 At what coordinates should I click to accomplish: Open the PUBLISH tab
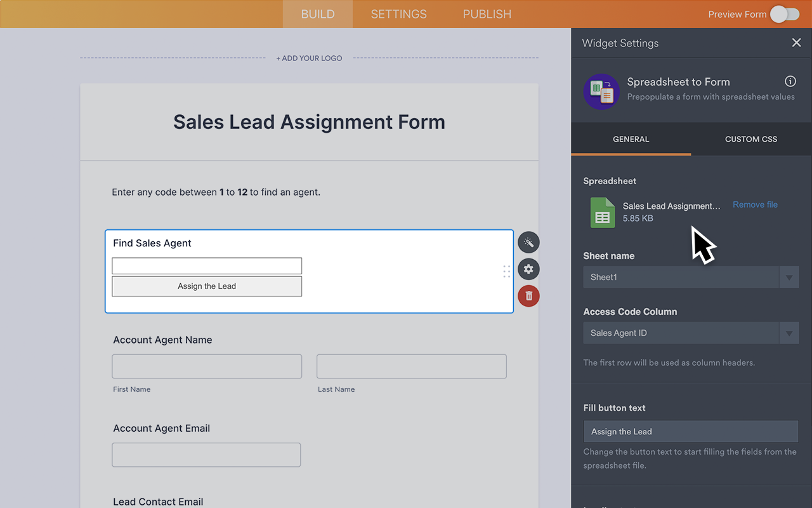click(x=487, y=13)
